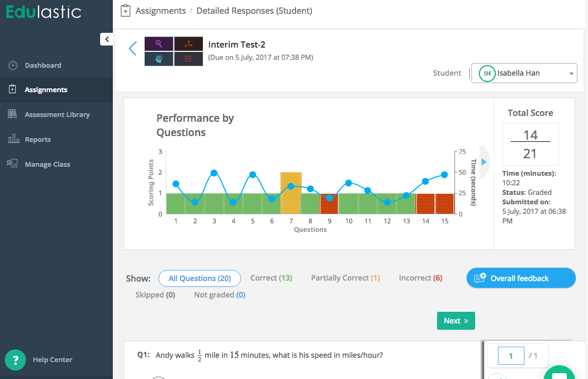This screenshot has width=588, height=379.
Task: Click the Edulastic logo
Action: [x=43, y=12]
